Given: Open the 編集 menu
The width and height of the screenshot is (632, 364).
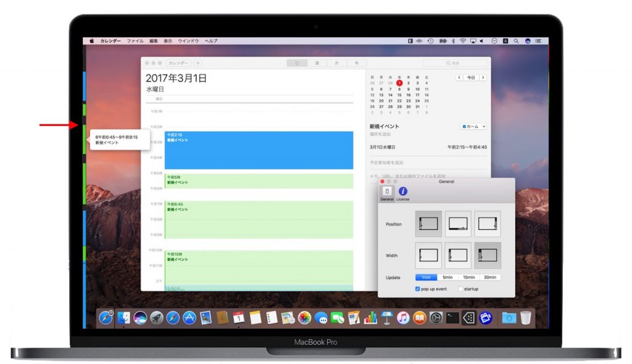Looking at the screenshot, I should point(154,41).
